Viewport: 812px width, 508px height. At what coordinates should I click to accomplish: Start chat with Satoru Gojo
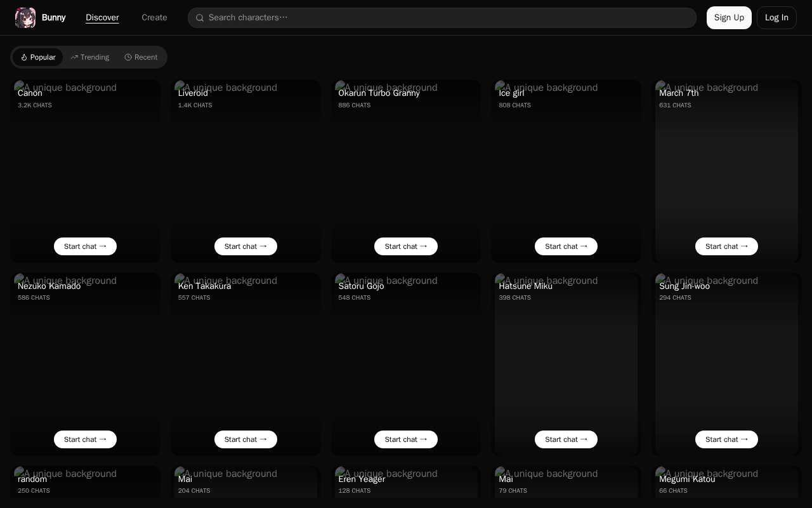point(406,439)
